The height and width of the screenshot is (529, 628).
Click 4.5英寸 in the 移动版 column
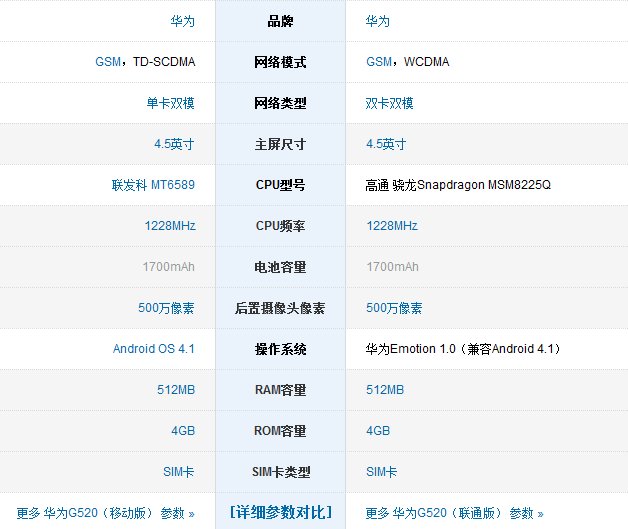174,144
